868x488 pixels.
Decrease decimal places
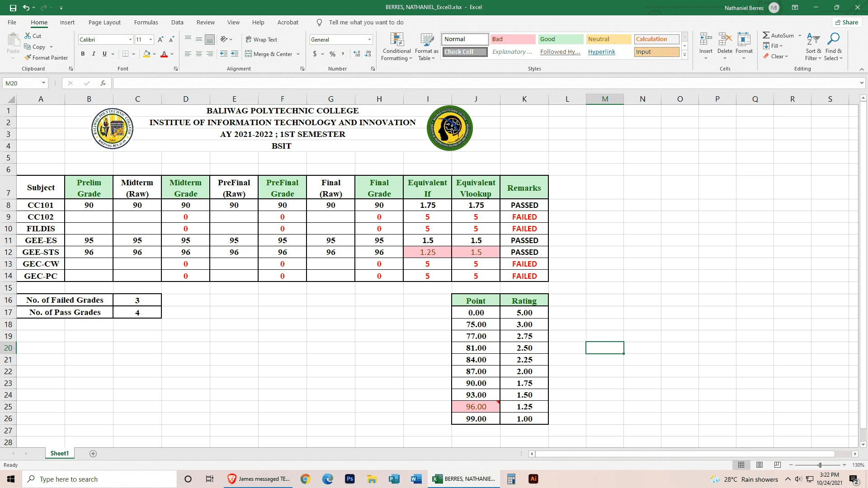coord(368,54)
